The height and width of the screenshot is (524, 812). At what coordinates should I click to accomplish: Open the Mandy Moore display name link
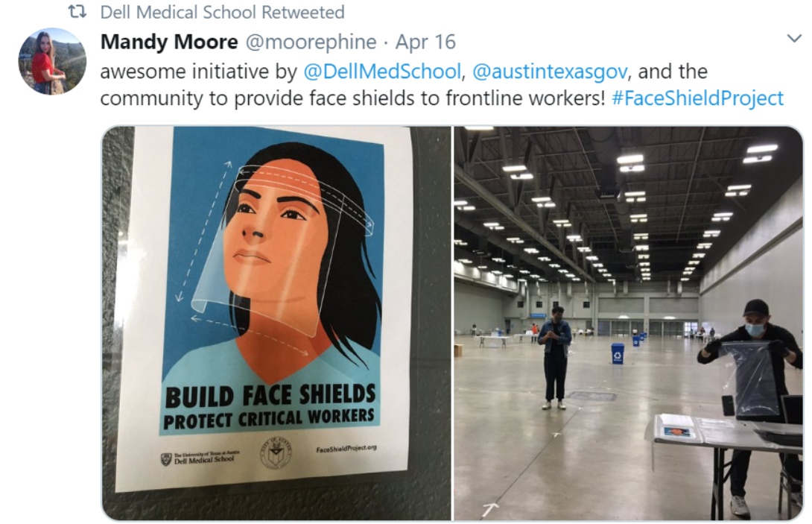tap(169, 42)
